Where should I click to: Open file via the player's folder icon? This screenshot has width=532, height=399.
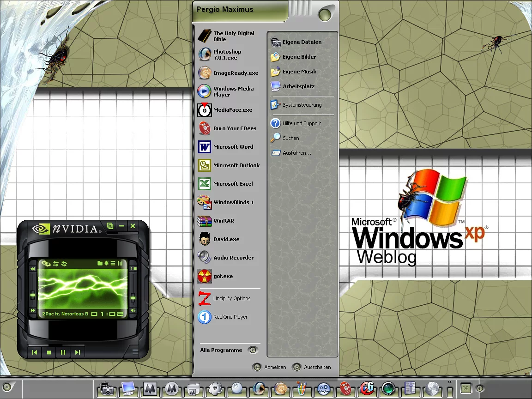tap(100, 263)
